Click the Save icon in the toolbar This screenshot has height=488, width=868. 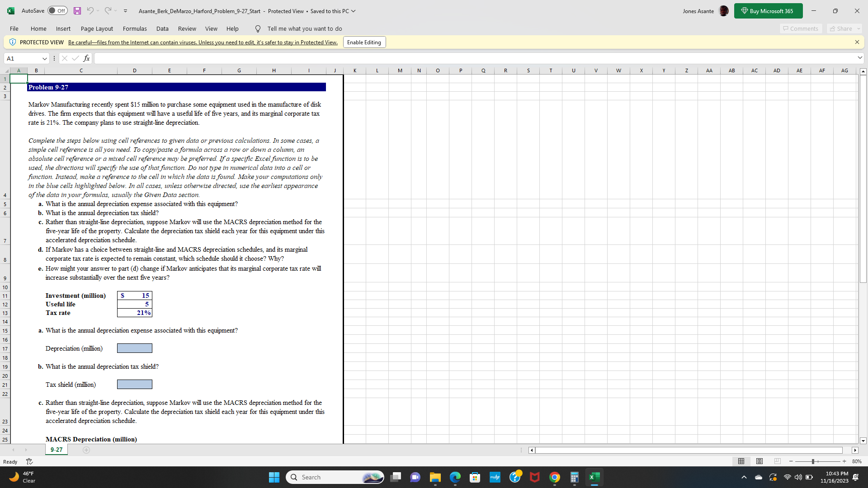click(75, 11)
